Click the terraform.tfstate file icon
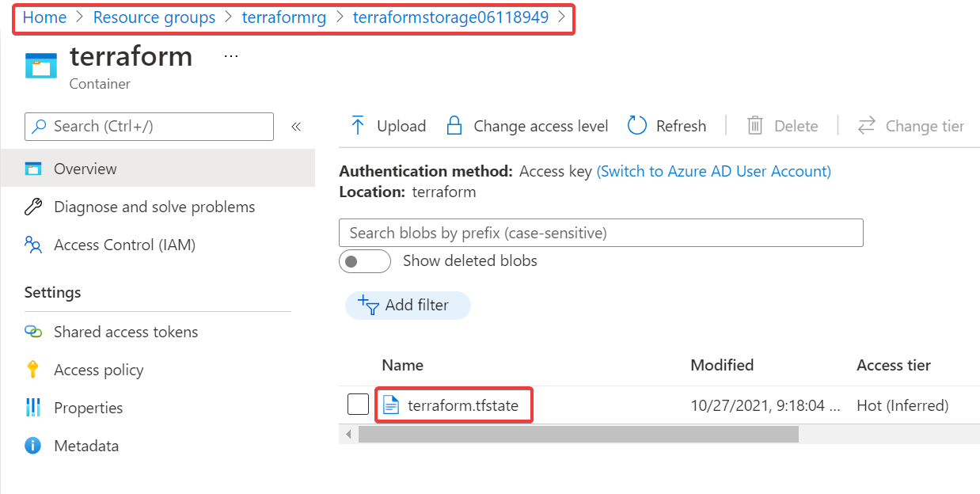This screenshot has width=980, height=494. pos(391,405)
